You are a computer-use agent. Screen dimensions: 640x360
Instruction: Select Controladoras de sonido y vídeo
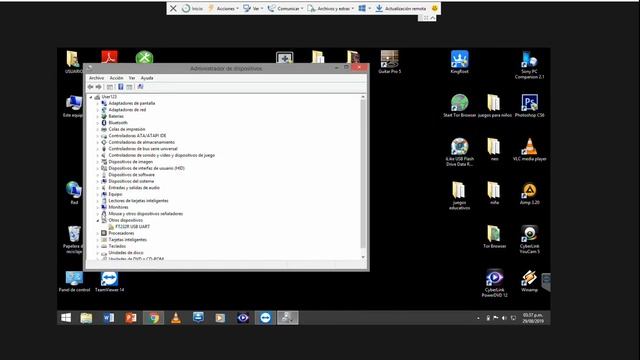[x=161, y=156]
